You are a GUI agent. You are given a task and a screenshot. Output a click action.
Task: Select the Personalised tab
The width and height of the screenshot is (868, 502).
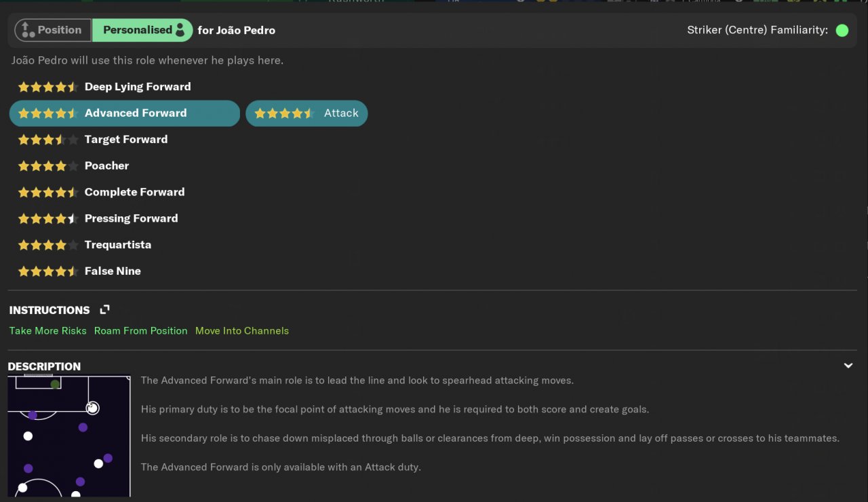(142, 30)
